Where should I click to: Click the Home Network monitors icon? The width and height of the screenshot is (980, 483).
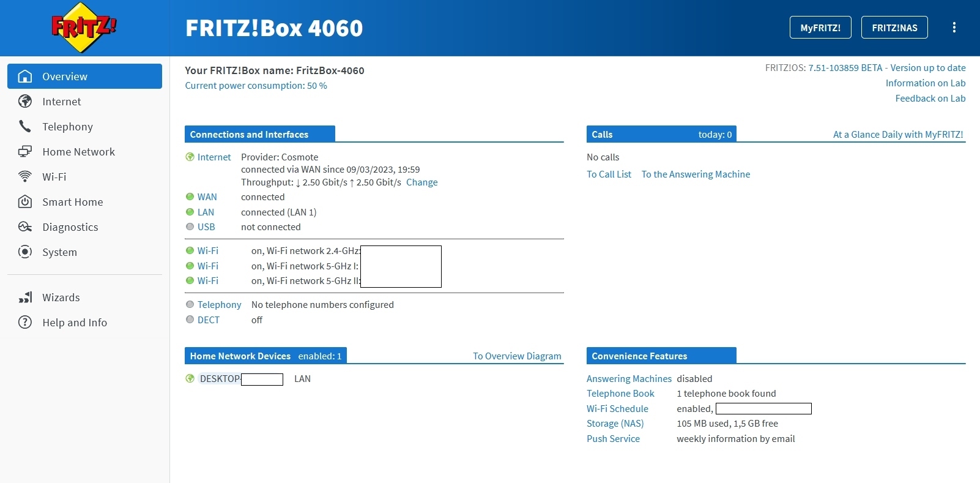point(25,152)
